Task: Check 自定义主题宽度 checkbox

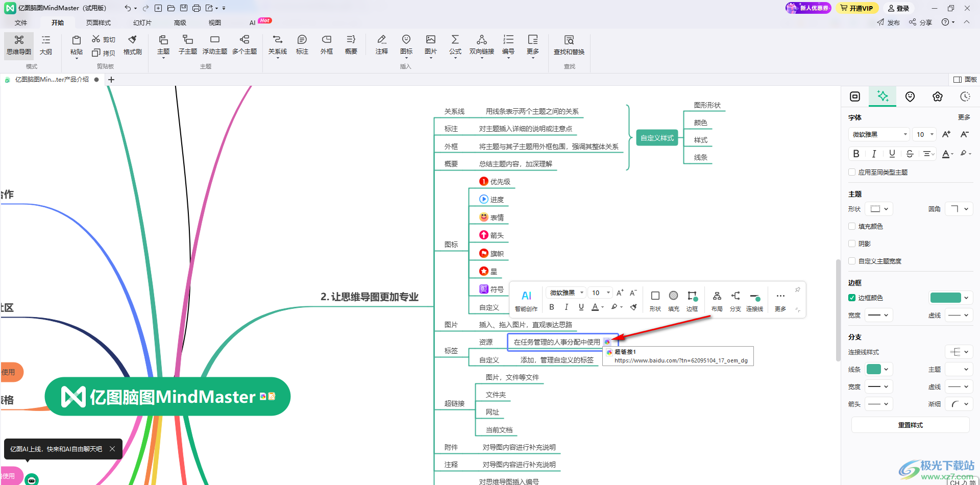Action: click(x=852, y=261)
